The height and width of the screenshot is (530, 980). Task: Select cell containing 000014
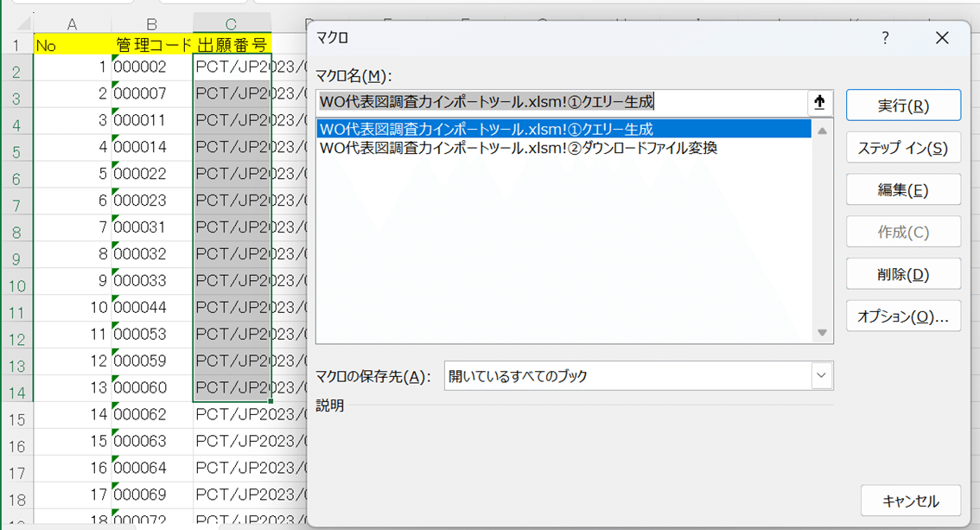coord(152,147)
